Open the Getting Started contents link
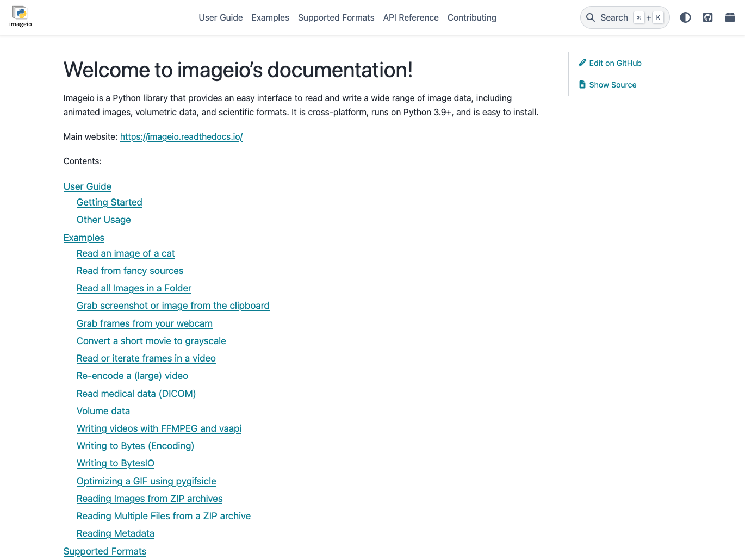This screenshot has height=560, width=745. pos(109,202)
